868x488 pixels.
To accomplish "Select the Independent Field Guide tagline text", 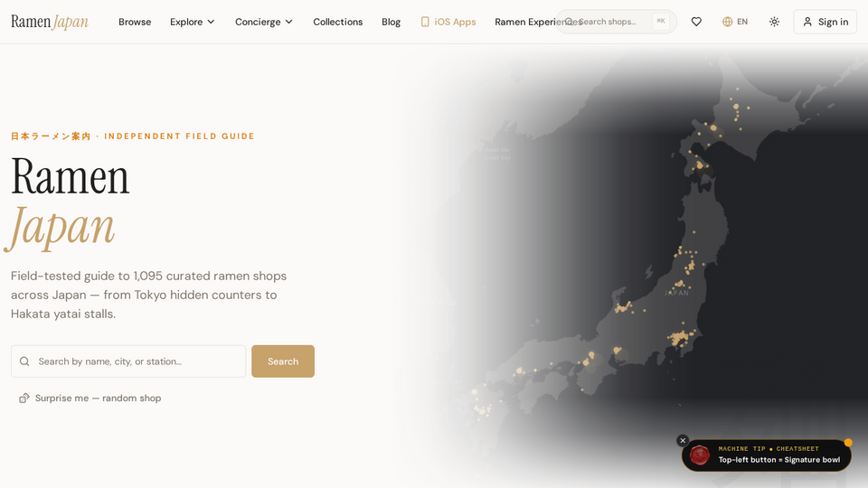I will tap(179, 136).
